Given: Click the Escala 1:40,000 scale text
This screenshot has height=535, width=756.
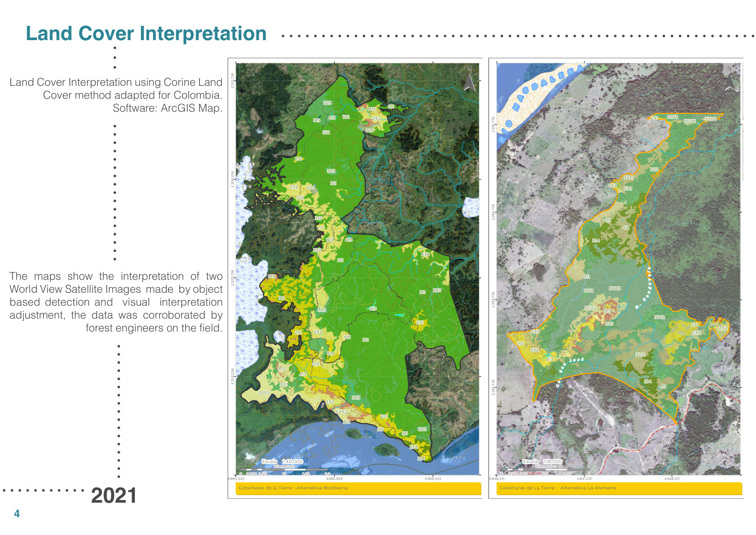Looking at the screenshot, I should (282, 461).
